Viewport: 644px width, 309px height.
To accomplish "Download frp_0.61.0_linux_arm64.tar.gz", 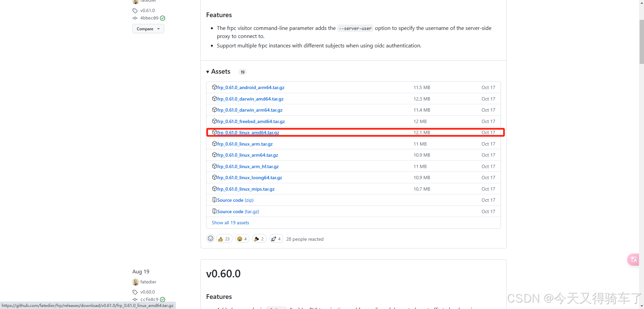I will [x=247, y=155].
